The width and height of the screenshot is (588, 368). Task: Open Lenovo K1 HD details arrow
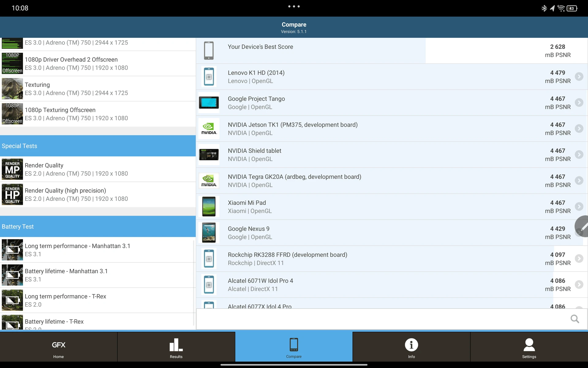(579, 76)
